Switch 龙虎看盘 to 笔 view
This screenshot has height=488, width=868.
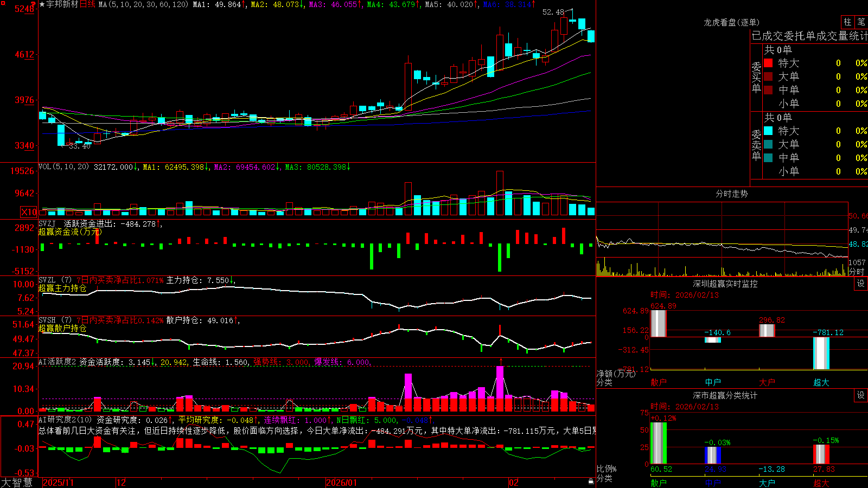pos(861,22)
